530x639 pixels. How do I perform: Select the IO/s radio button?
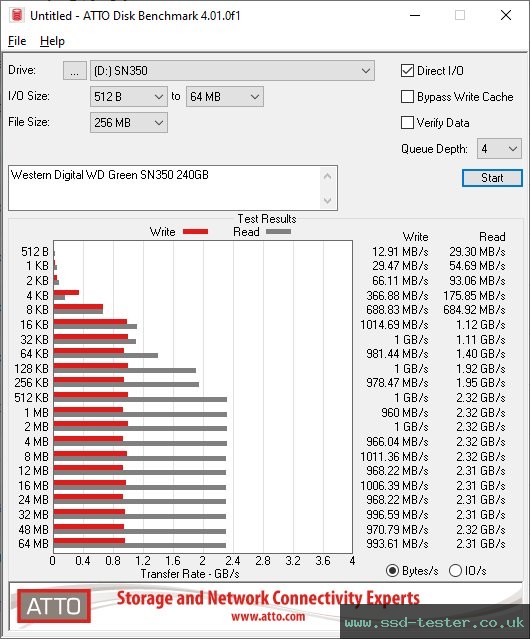pos(455,571)
